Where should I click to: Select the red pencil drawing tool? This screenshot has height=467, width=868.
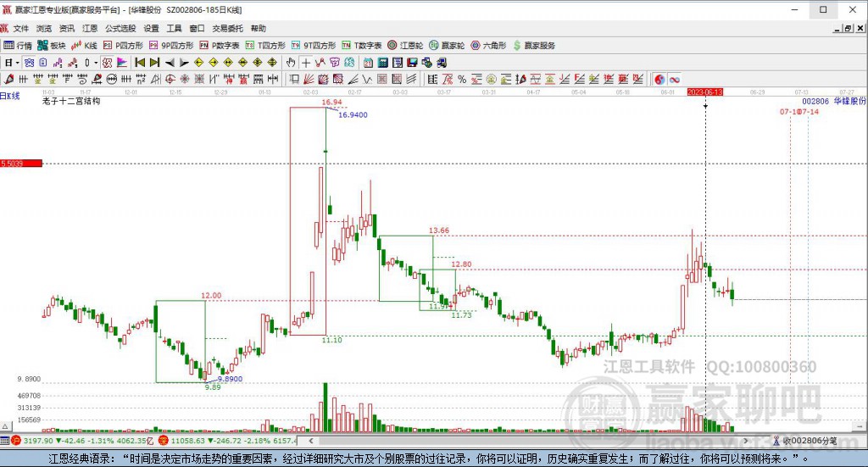[8, 79]
